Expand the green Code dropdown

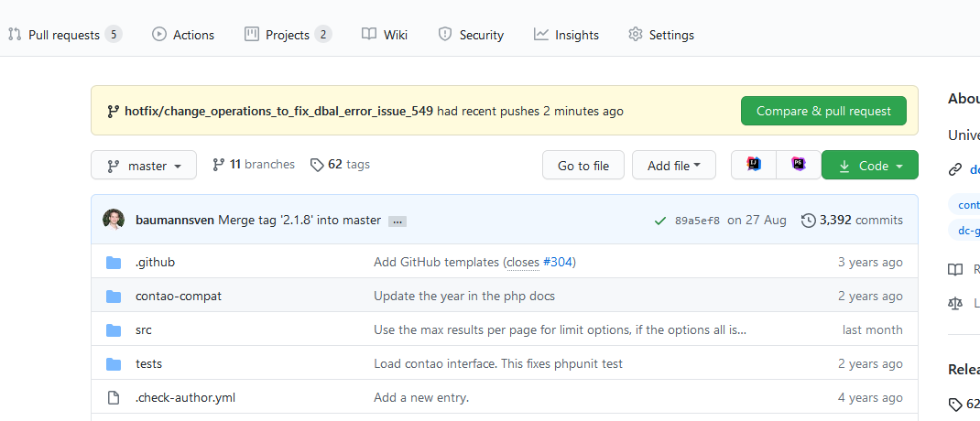(x=870, y=166)
